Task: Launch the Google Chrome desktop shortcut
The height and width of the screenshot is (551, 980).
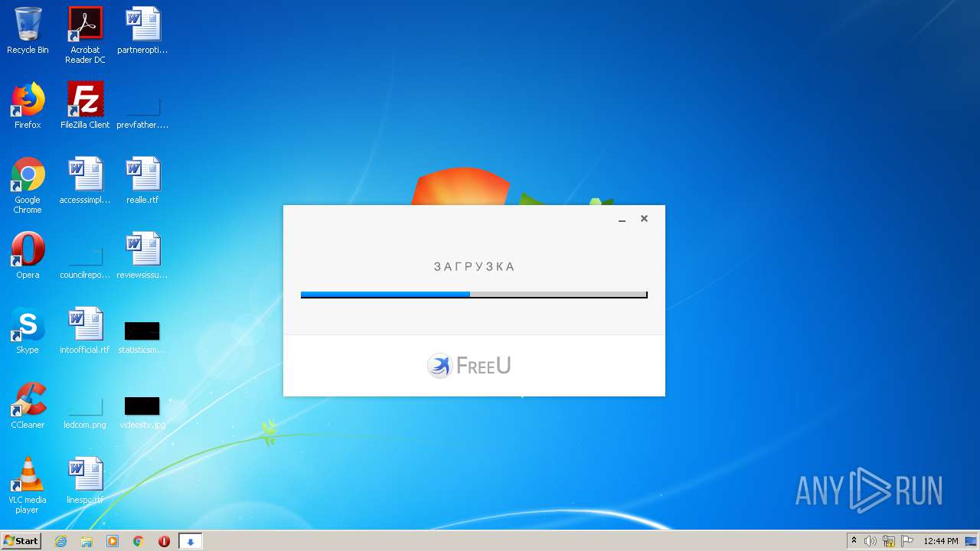Action: pyautogui.click(x=28, y=185)
